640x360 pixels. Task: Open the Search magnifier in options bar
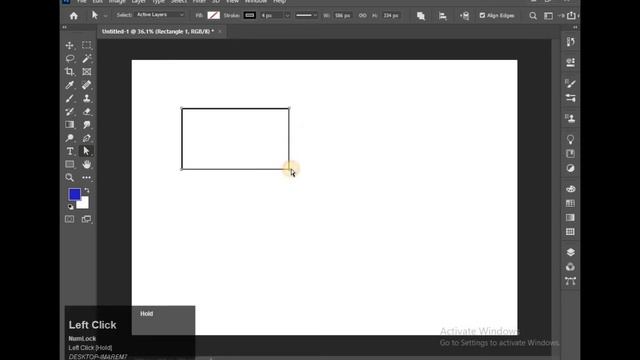coord(533,16)
